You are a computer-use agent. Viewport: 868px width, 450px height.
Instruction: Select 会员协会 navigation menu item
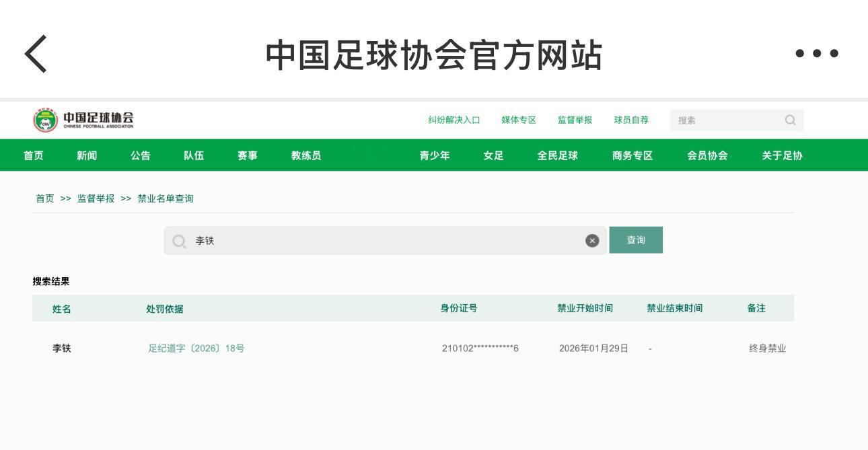click(x=707, y=156)
